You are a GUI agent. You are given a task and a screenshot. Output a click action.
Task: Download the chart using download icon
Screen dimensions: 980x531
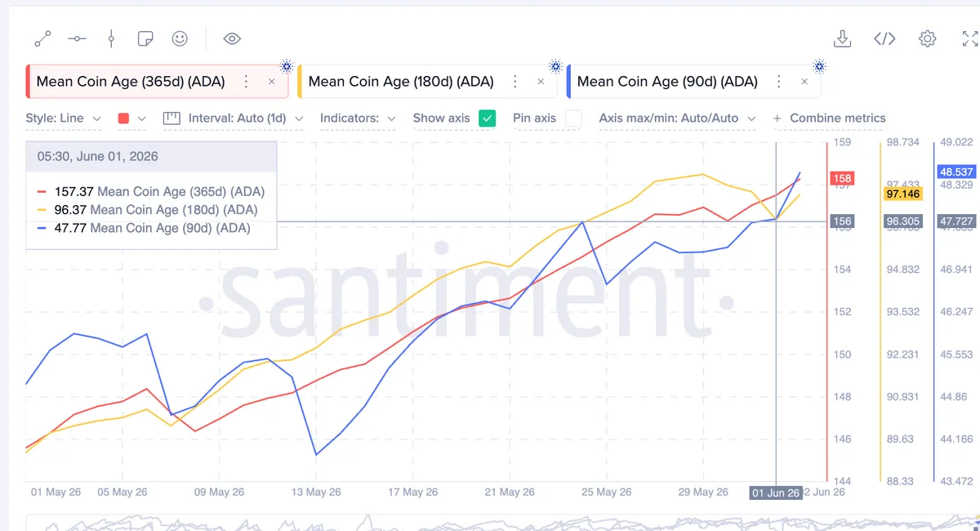[842, 38]
